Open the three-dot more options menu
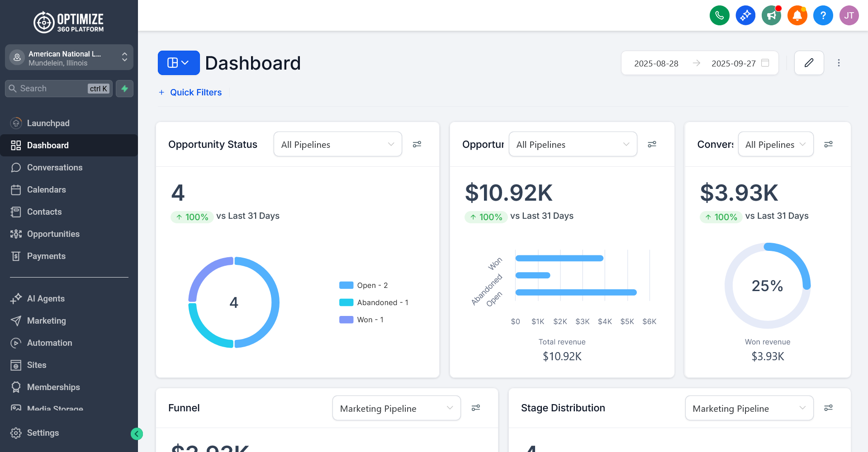868x452 pixels. (838, 63)
